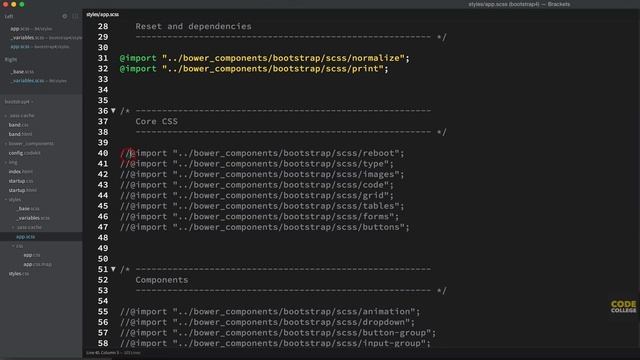Click the images import on line 42
This screenshot has width=640, height=360.
point(262,174)
